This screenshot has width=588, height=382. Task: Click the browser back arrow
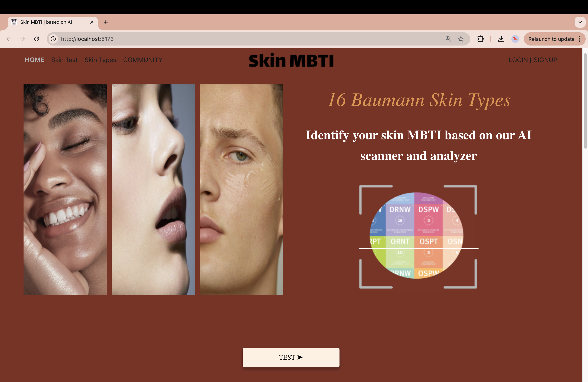(9, 39)
